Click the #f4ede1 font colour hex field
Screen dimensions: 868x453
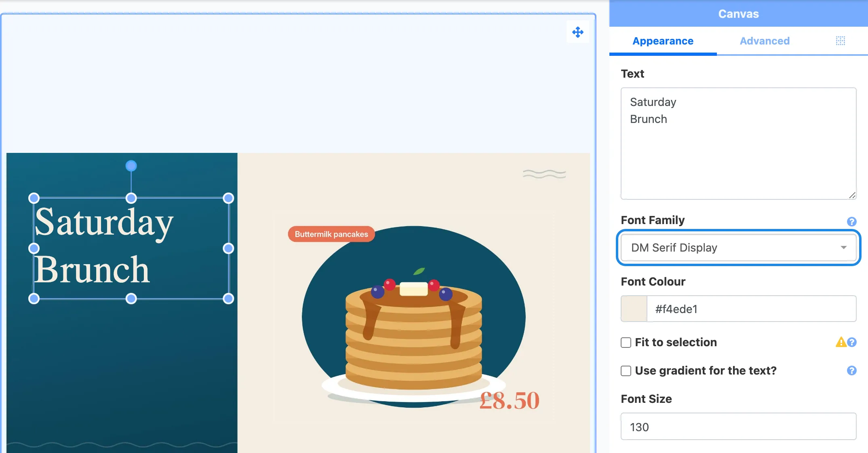[x=751, y=309]
